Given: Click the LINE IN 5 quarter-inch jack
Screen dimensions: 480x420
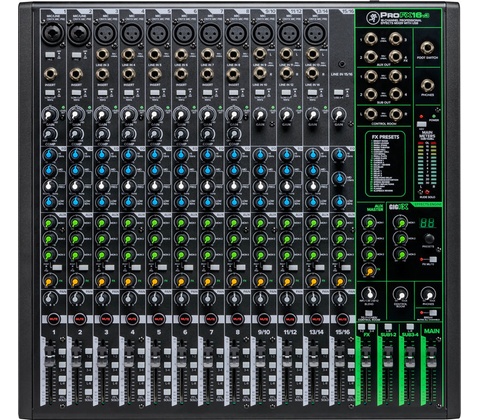Looking at the screenshot, I should [155, 55].
